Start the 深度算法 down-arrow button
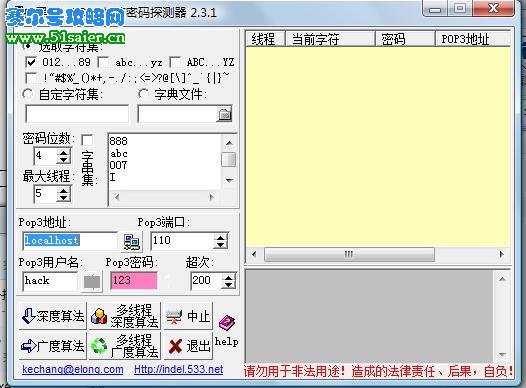Screen dimensions: 526x388 tap(53, 316)
